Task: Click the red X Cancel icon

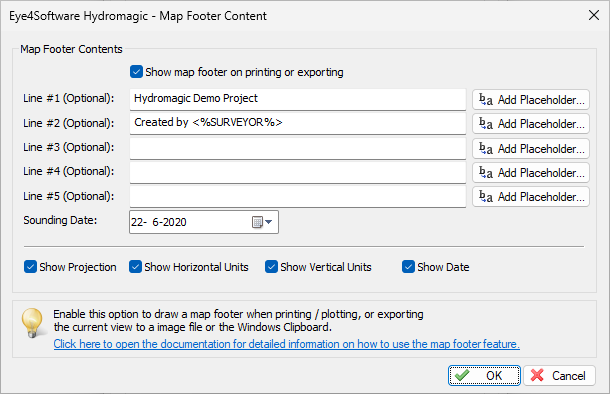Action: coord(537,375)
